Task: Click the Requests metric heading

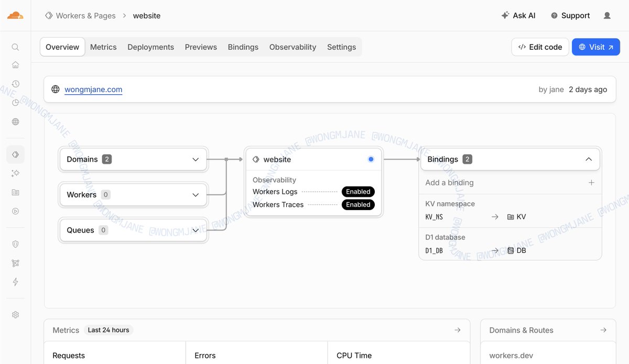Action: 69,356
